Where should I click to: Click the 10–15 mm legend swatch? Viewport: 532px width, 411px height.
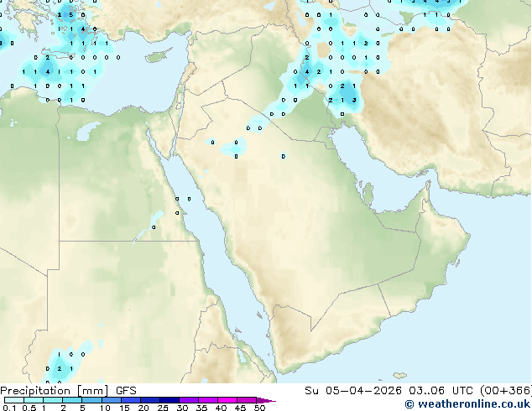click(x=111, y=400)
